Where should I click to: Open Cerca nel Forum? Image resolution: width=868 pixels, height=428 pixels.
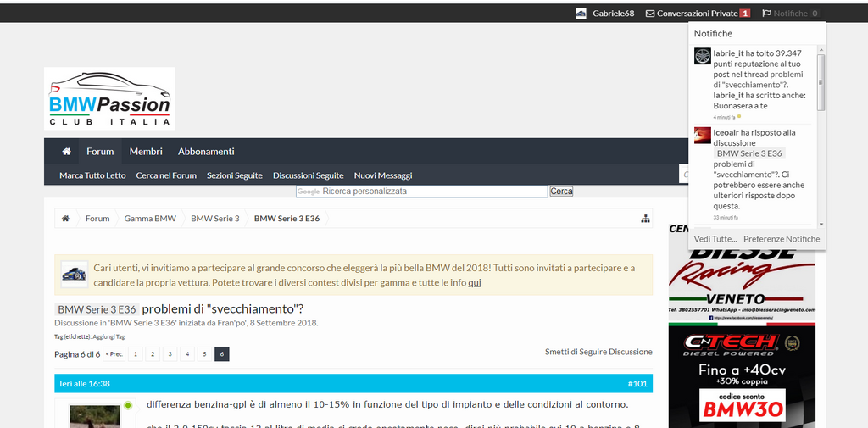tap(166, 175)
